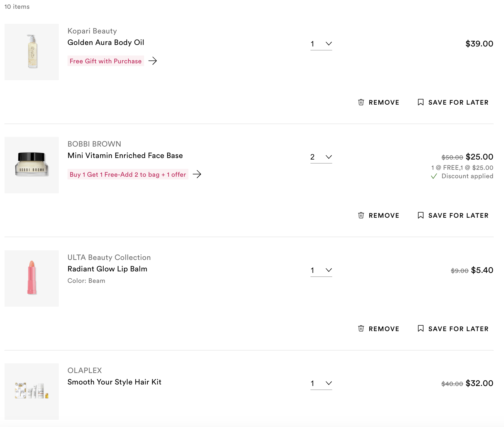Screen dimensions: 504x427
Task: Click pink lip balm product thumbnail
Action: 32,278
